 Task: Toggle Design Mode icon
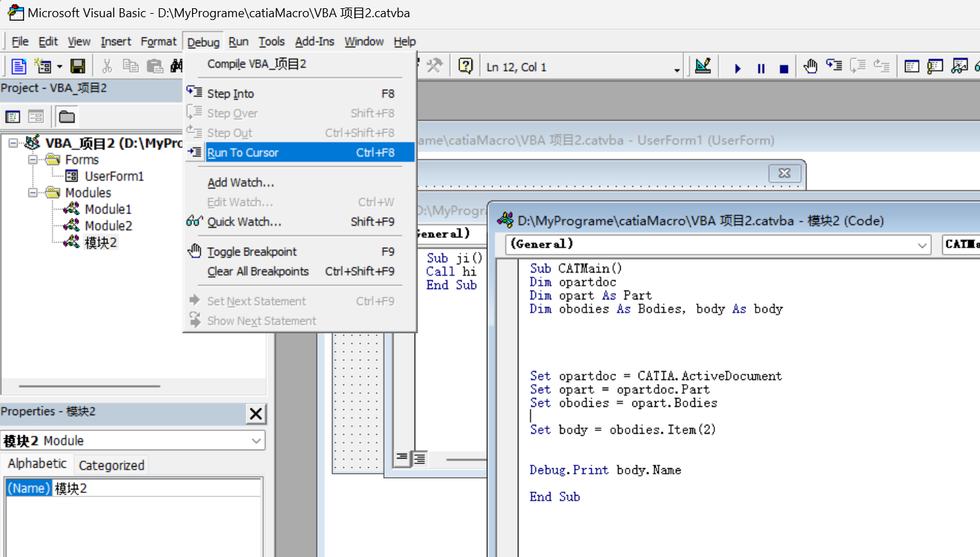(x=702, y=67)
